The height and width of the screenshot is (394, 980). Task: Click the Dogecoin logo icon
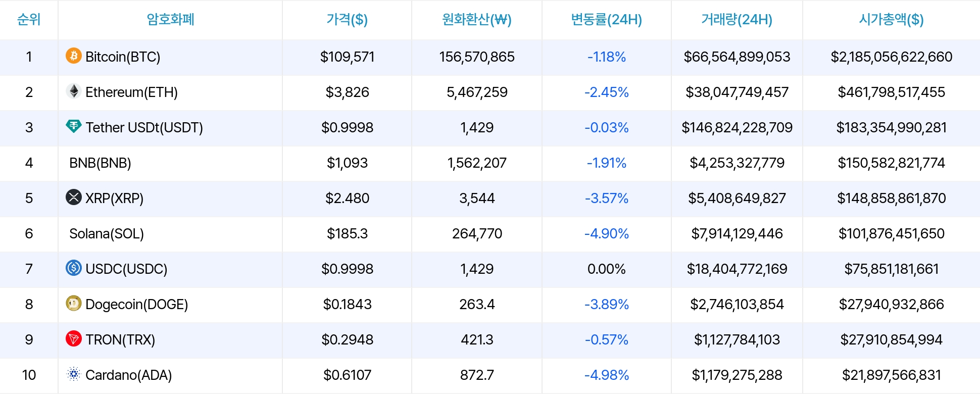coord(74,303)
